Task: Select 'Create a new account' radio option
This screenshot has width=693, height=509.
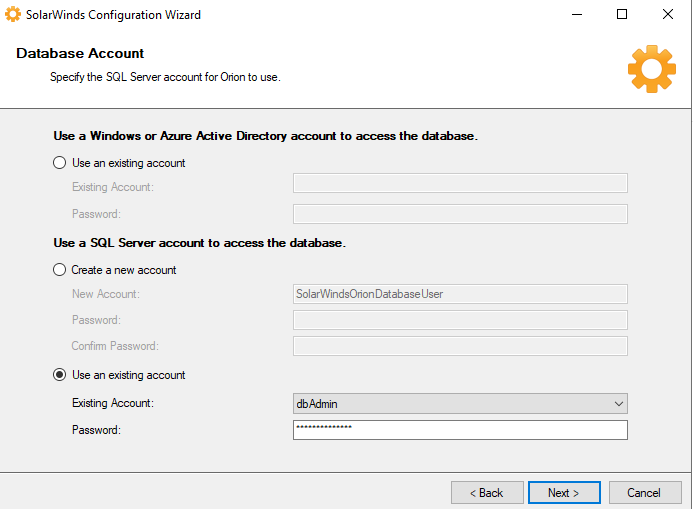Action: (60, 270)
